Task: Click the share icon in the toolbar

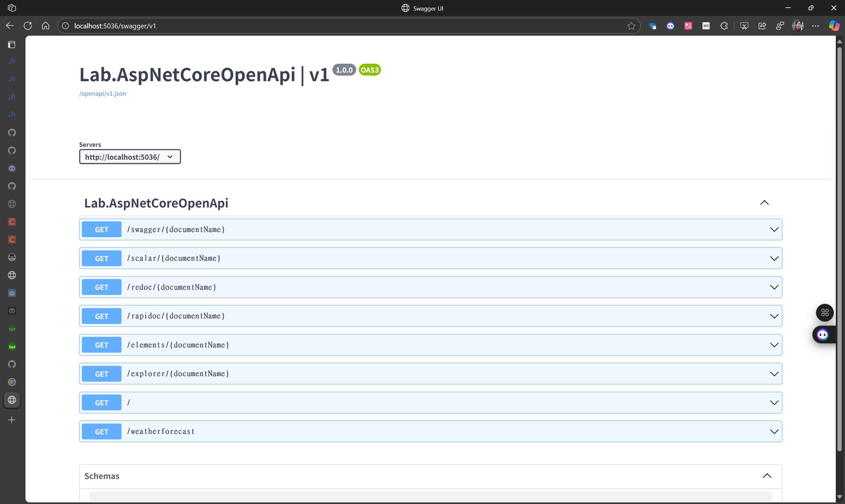Action: pyautogui.click(x=762, y=26)
